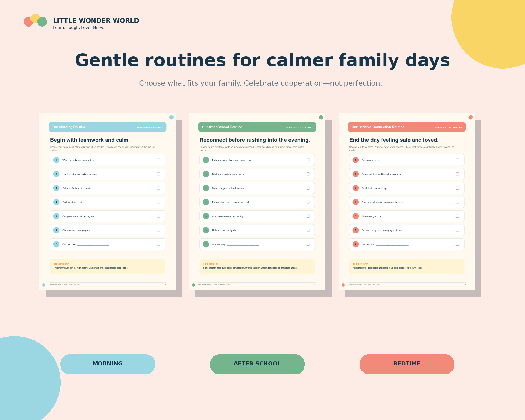Click green step 3 badge beside Share one good moment
Screen dimensions: 525x420
(206, 188)
